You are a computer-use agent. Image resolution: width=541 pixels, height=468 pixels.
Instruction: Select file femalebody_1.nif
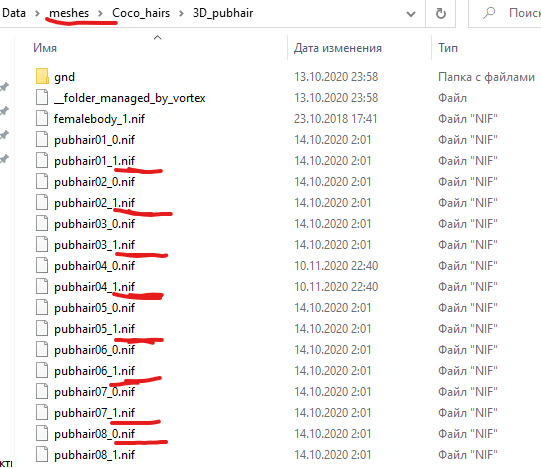pyautogui.click(x=99, y=119)
